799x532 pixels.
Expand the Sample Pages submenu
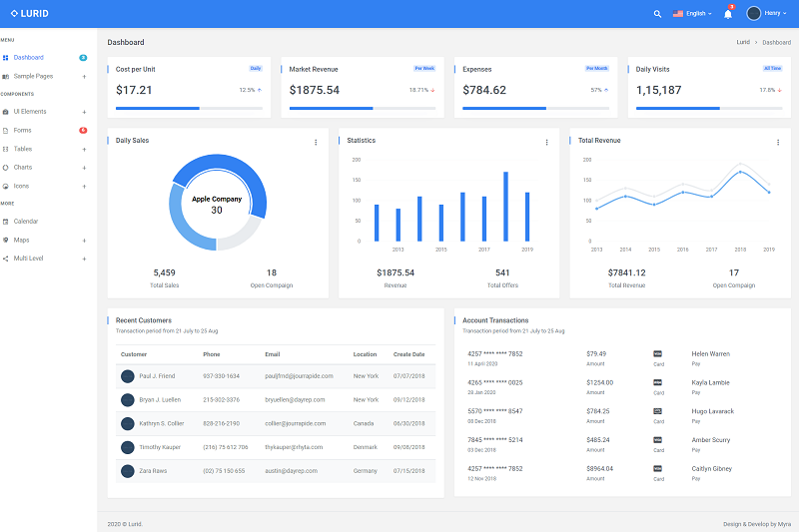click(x=84, y=76)
